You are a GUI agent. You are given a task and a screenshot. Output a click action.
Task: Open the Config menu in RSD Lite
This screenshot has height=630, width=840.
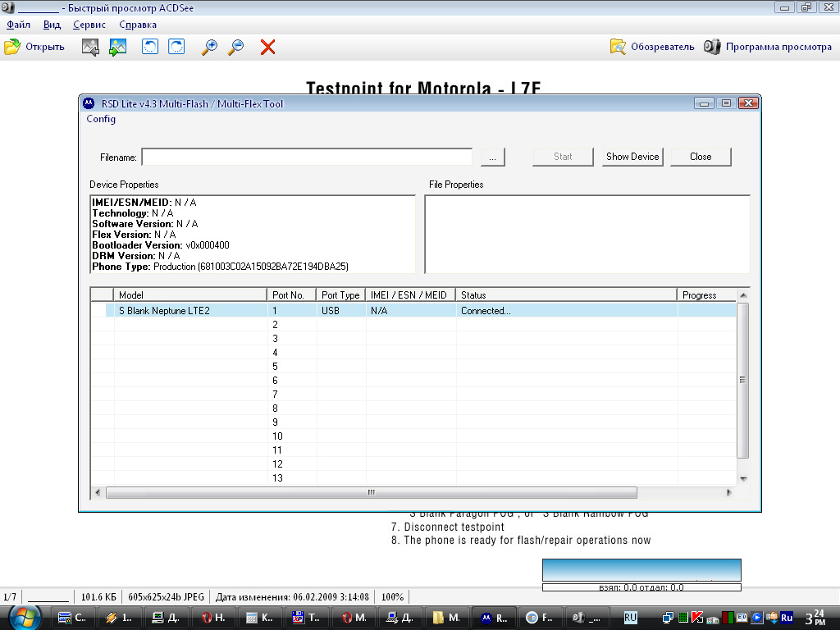coord(101,119)
